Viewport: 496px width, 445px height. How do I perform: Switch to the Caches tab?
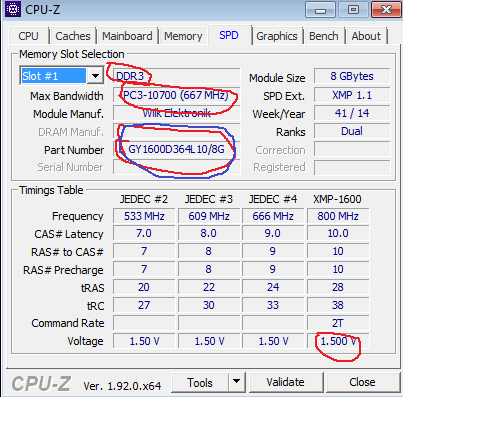73,36
